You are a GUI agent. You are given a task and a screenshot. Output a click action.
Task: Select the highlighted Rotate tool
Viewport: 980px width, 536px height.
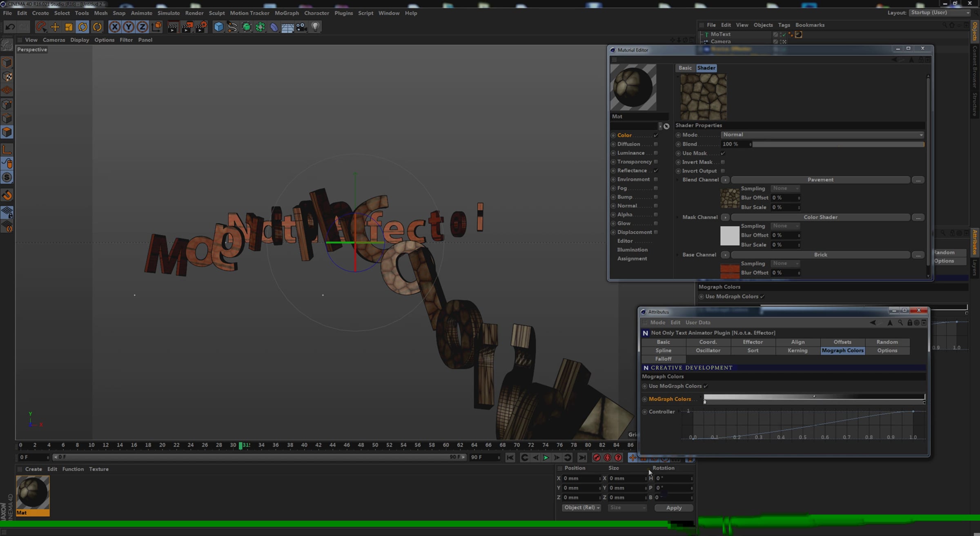(82, 27)
